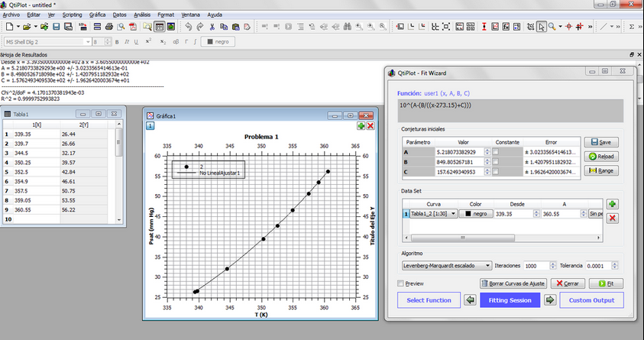
Task: Click the Iteraciones input field
Action: click(537, 266)
